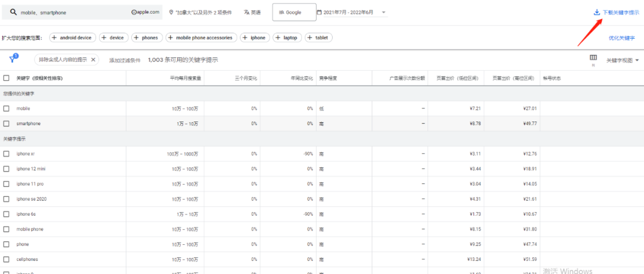Click the keyword search input field

[x=66, y=13]
